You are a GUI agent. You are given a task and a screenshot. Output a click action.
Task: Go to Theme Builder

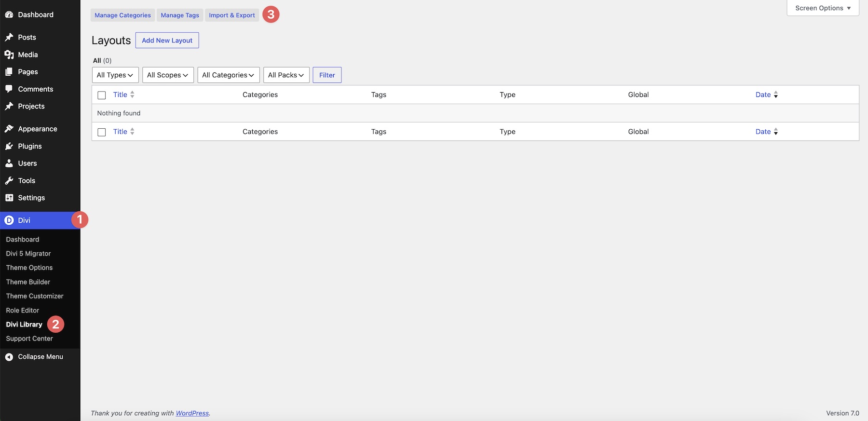tap(28, 282)
